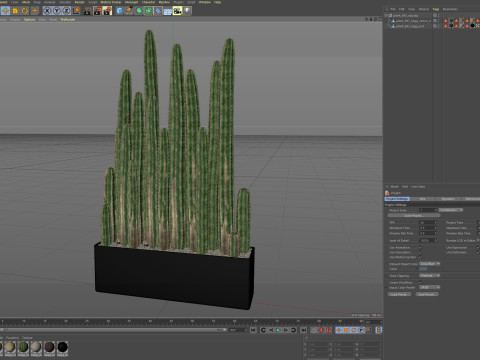Image resolution: width=480 pixels, height=360 pixels.
Task: Open the green Array generator icon
Action: click(x=148, y=11)
